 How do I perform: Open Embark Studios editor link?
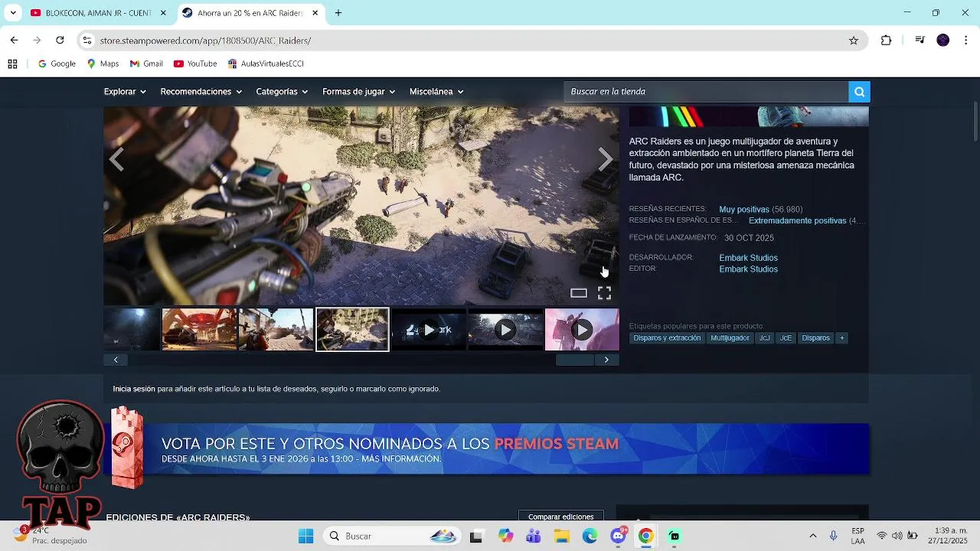pos(748,269)
